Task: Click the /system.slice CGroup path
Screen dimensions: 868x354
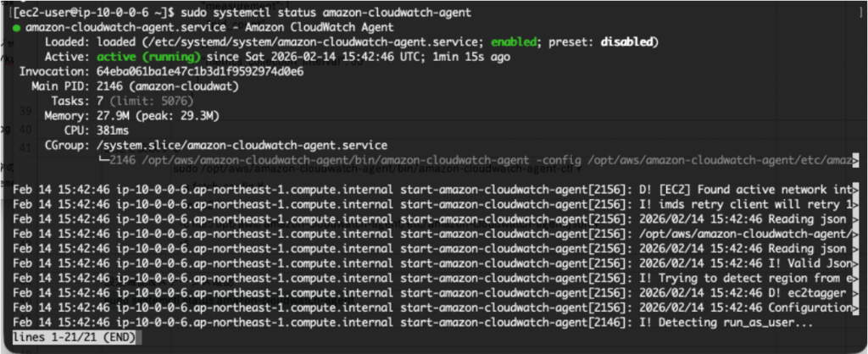Action: [x=243, y=145]
